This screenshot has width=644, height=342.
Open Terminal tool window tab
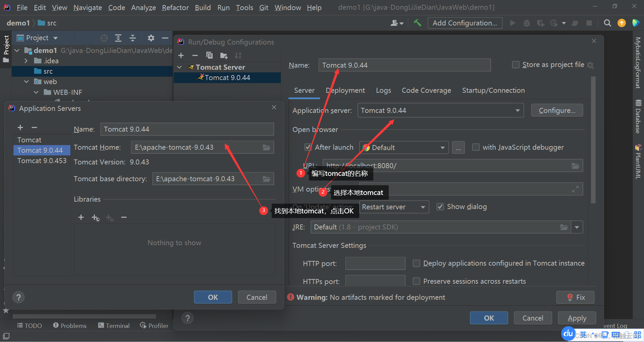tap(114, 326)
